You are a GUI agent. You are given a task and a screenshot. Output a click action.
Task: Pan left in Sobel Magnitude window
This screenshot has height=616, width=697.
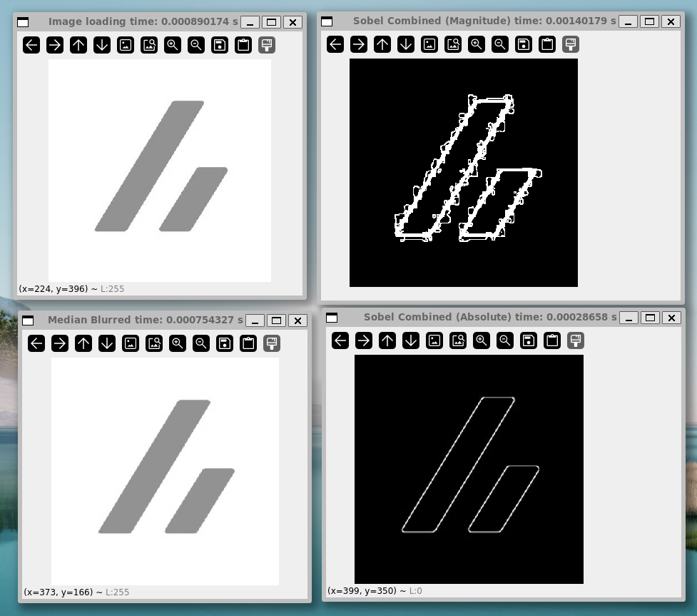[x=335, y=44]
